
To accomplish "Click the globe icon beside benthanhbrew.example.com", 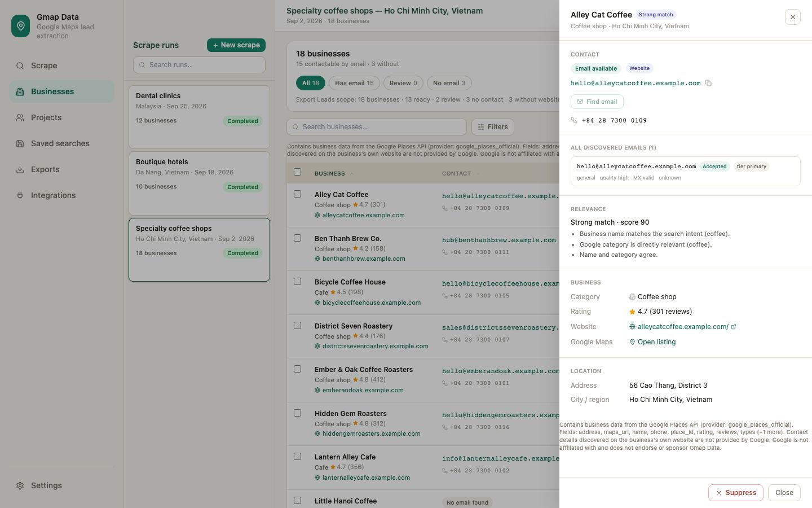I will pyautogui.click(x=317, y=259).
